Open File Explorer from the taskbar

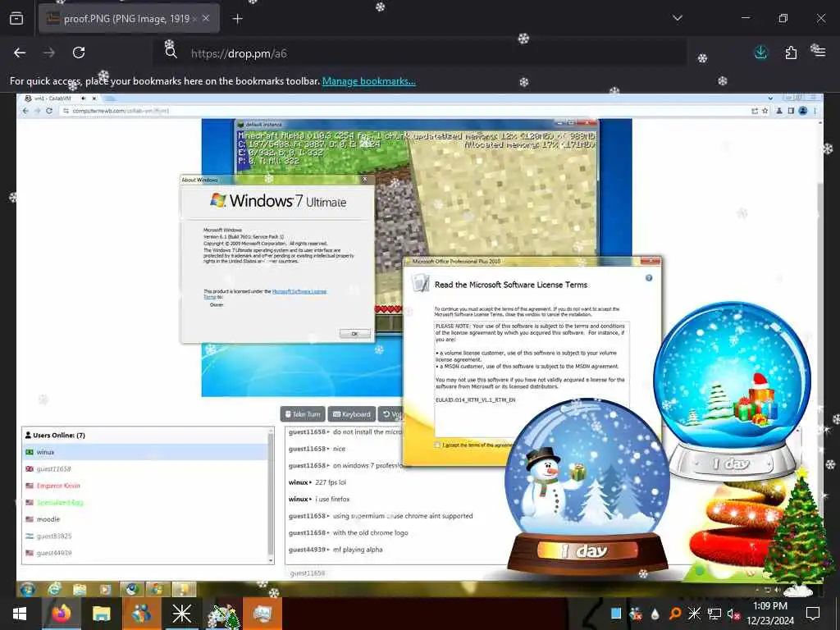(101, 614)
